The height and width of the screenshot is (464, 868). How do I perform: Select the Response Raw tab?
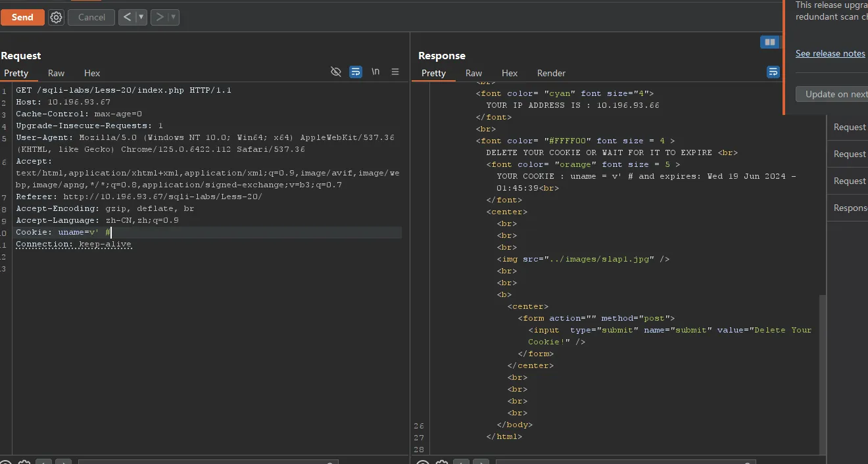click(473, 74)
